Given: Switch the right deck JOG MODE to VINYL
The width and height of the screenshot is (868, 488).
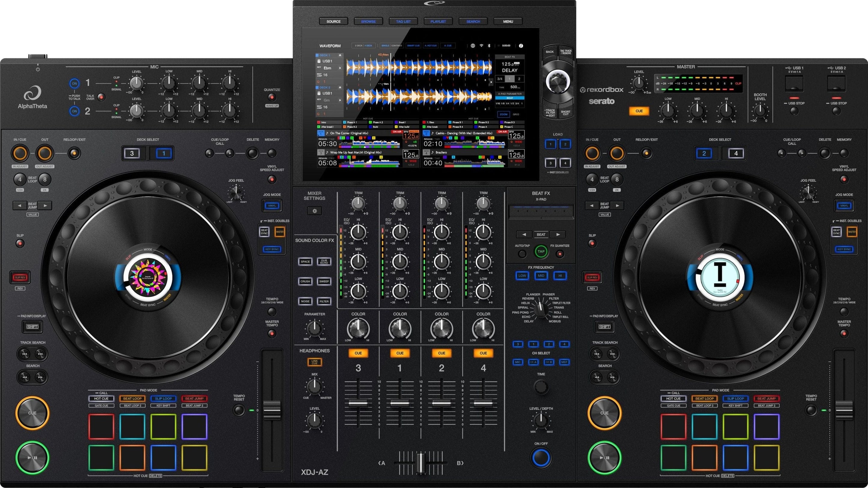Looking at the screenshot, I should click(x=844, y=205).
